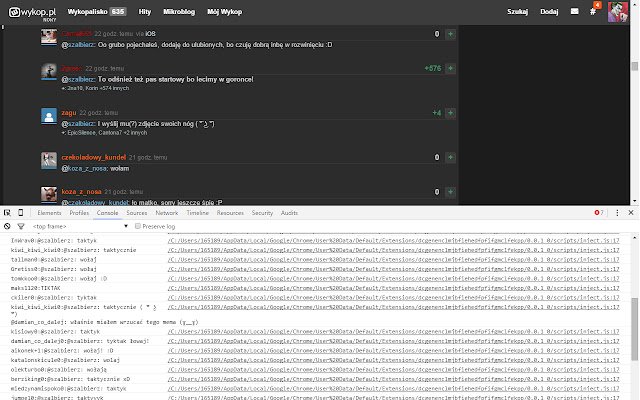Open zagu's user profile link

(69, 113)
